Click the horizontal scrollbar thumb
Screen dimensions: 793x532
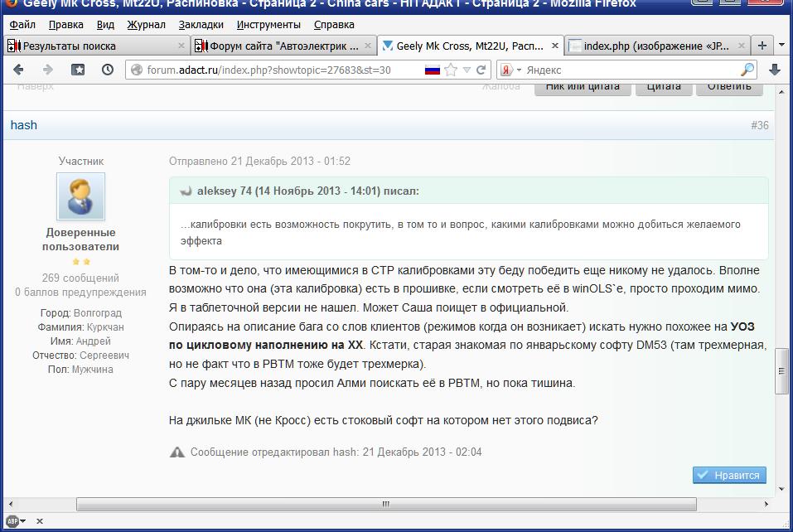[386, 504]
